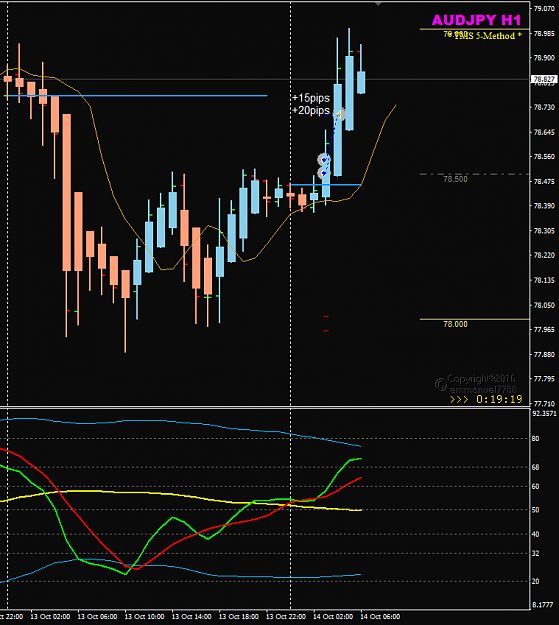Screen dimensions: 559x625
Task: Select the +15pips text annotation
Action: [311, 98]
